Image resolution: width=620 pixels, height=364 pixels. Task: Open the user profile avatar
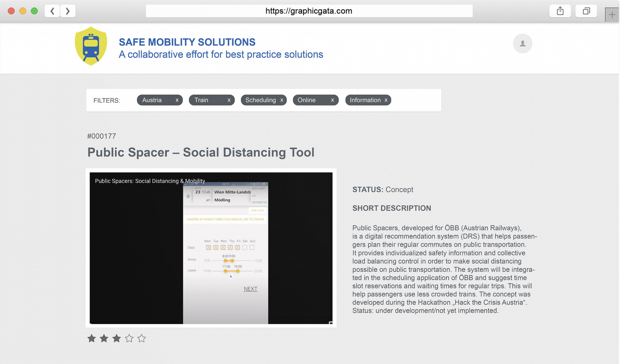tap(522, 43)
